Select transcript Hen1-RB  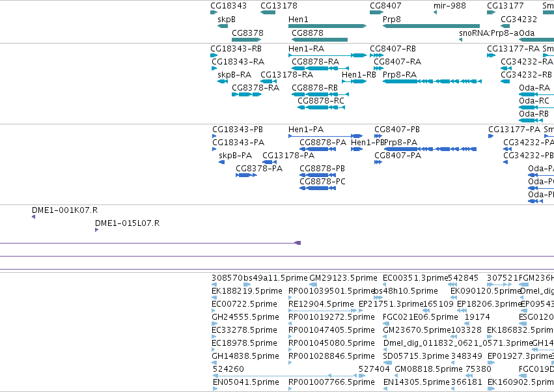point(354,81)
